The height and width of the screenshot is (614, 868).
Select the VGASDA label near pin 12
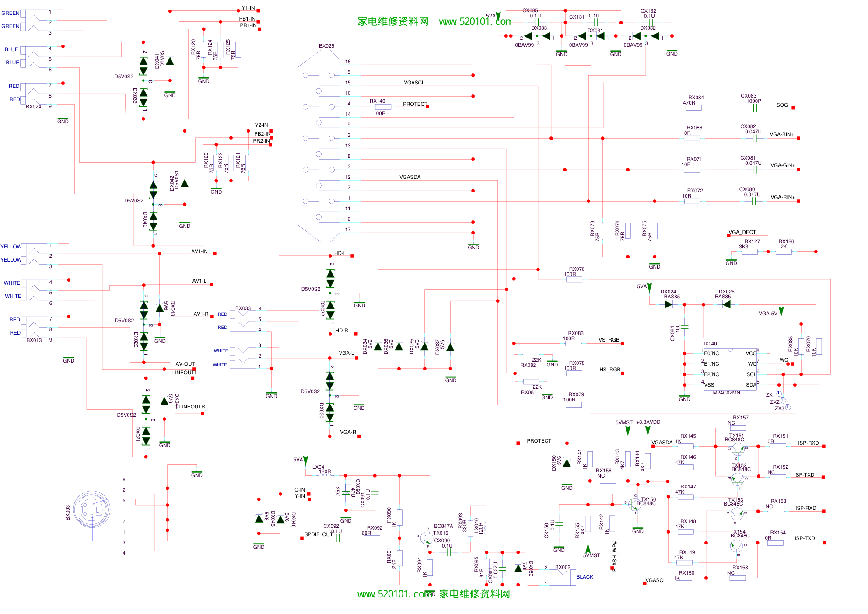point(410,177)
